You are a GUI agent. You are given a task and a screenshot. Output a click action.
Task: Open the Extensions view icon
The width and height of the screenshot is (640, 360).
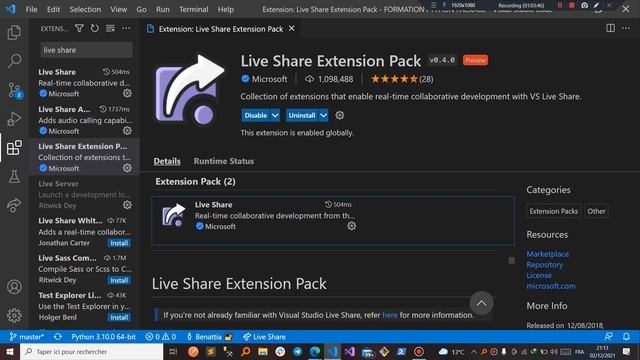pyautogui.click(x=14, y=148)
